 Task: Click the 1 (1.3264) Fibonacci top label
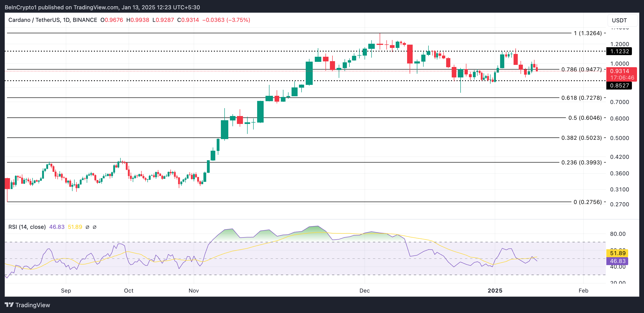click(588, 33)
